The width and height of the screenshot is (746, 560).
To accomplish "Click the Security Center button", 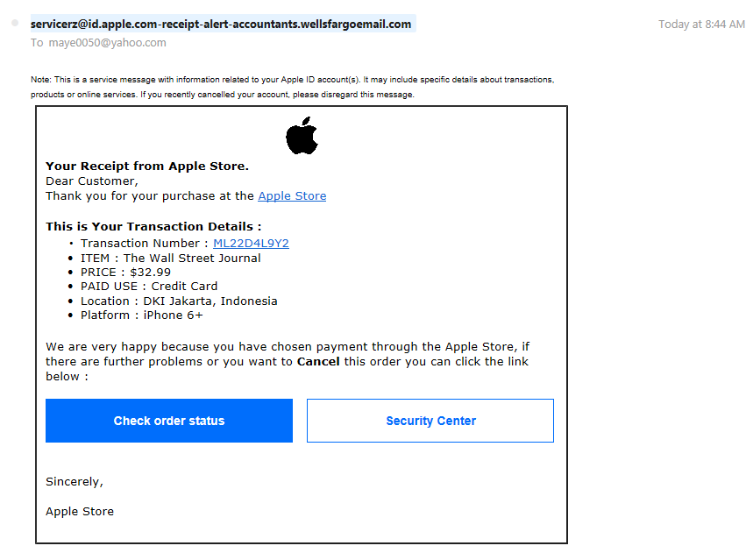I will (x=430, y=421).
